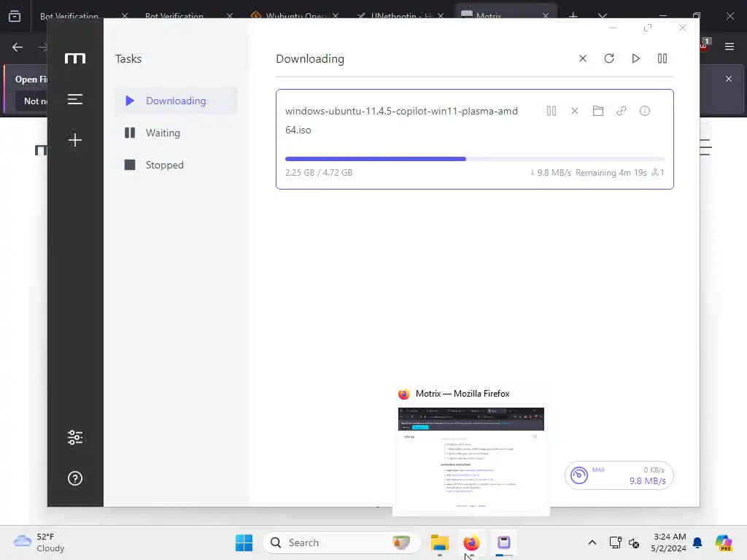The width and height of the screenshot is (747, 560).
Task: Open Copilot preview icon in taskbar
Action: point(724,542)
